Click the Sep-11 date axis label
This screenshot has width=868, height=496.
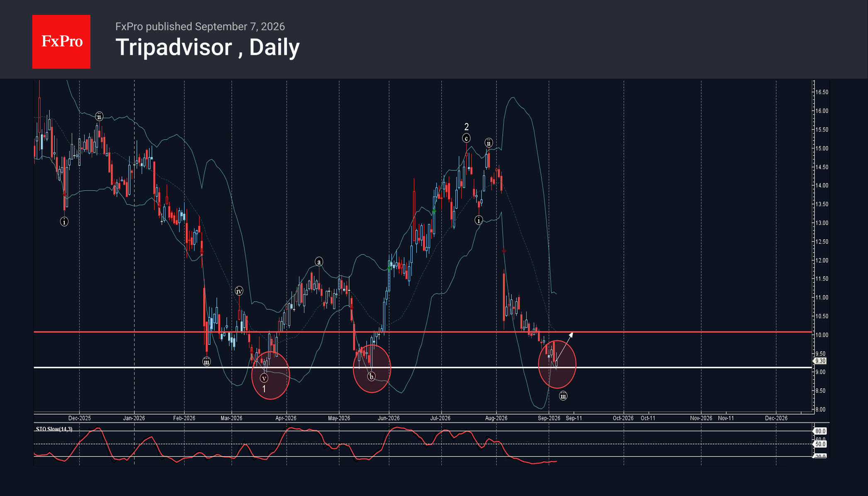574,418
